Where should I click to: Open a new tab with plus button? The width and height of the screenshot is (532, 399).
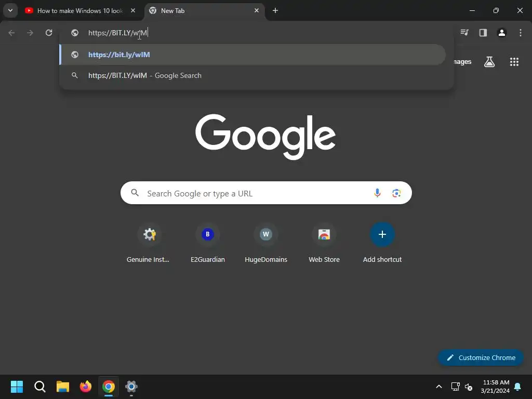pyautogui.click(x=275, y=10)
